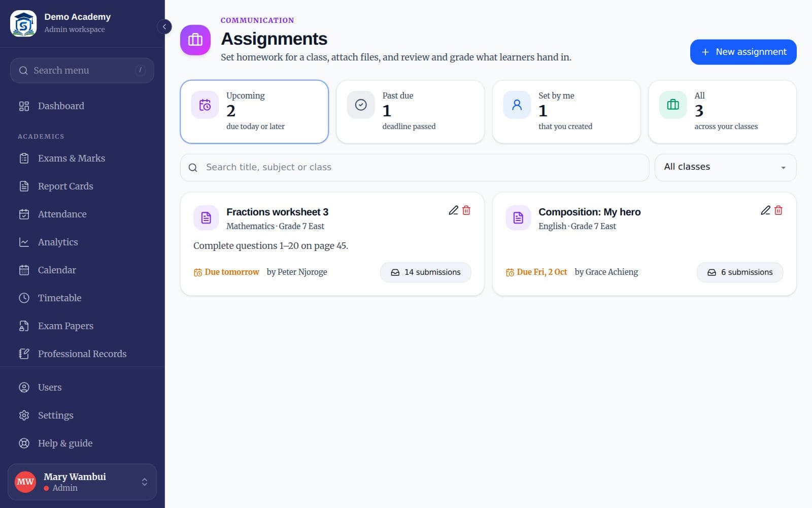Click the pencil icon on Composition: My hero
Viewport: 812px width, 508px height.
point(765,210)
